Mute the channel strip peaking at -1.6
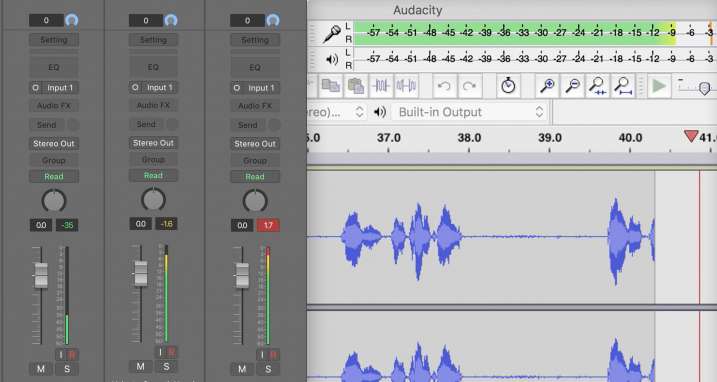The width and height of the screenshot is (717, 382). (x=140, y=366)
